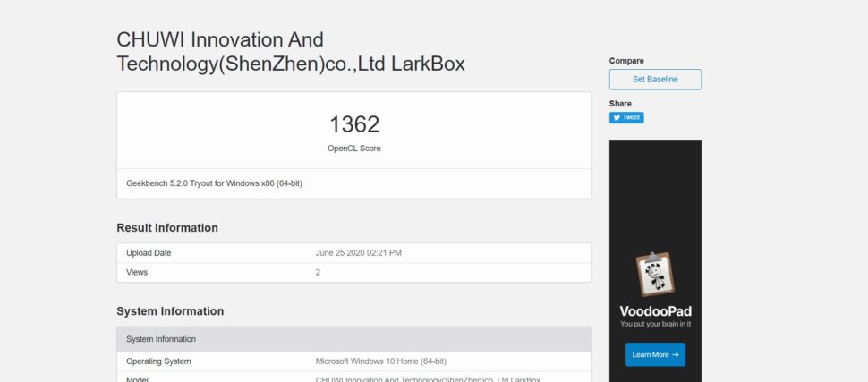Screen dimensions: 868x382
Task: Click the gray System Information table header
Action: [353, 339]
